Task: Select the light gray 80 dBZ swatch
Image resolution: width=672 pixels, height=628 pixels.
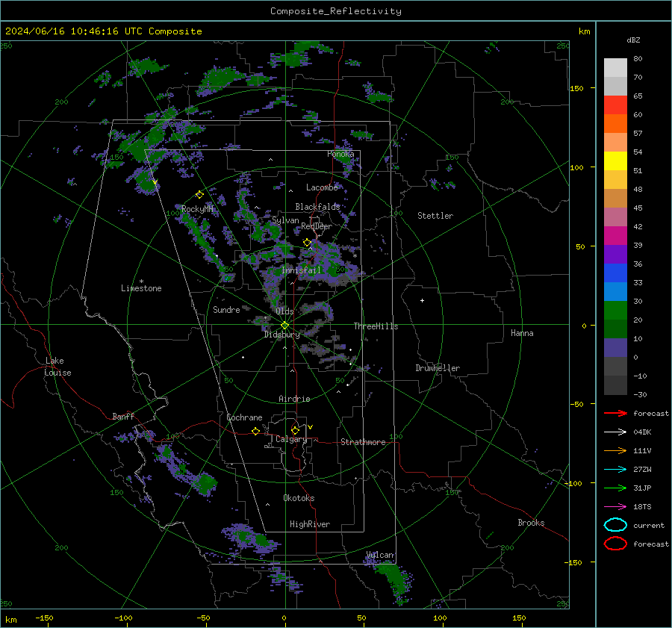Action: coord(615,67)
